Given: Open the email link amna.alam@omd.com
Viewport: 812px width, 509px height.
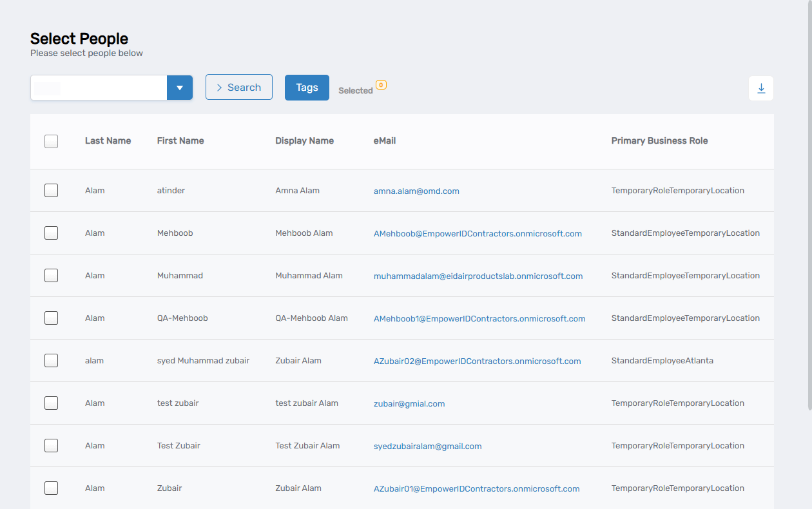Looking at the screenshot, I should click(x=416, y=191).
